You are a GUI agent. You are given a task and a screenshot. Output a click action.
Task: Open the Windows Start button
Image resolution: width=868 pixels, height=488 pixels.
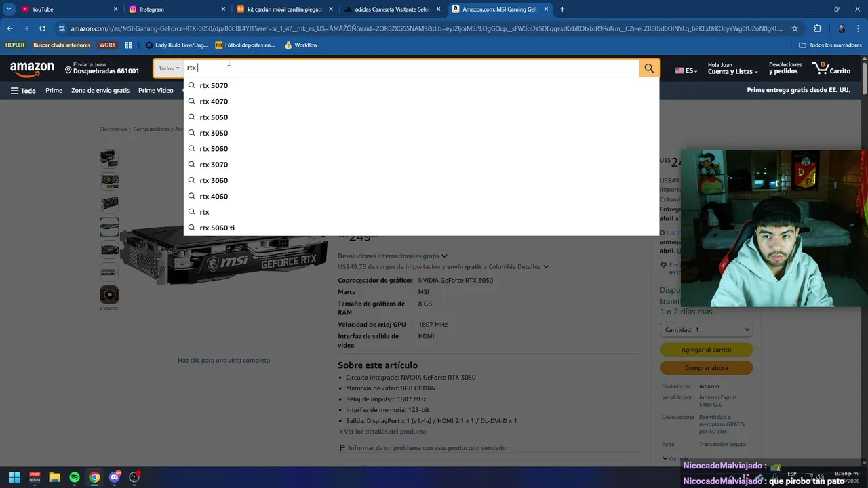[x=14, y=477]
